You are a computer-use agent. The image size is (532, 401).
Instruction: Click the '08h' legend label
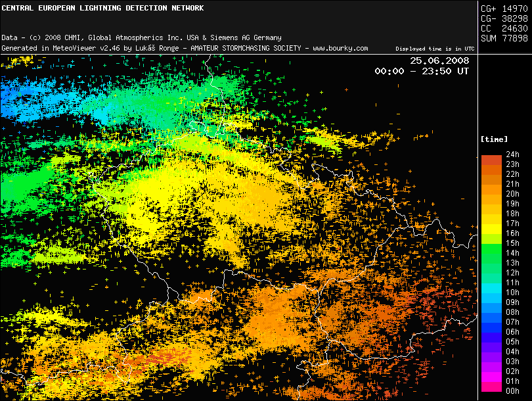pyautogui.click(x=512, y=312)
